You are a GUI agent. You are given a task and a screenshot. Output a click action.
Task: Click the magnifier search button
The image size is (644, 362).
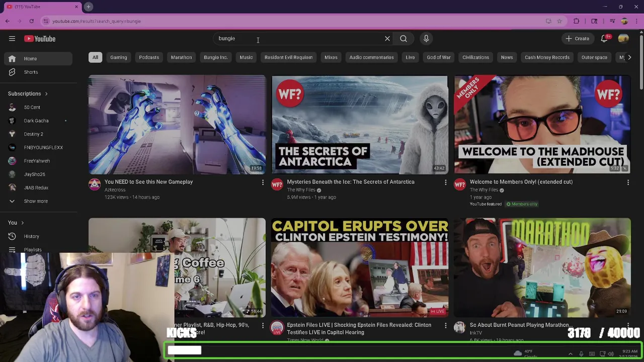[x=404, y=39]
